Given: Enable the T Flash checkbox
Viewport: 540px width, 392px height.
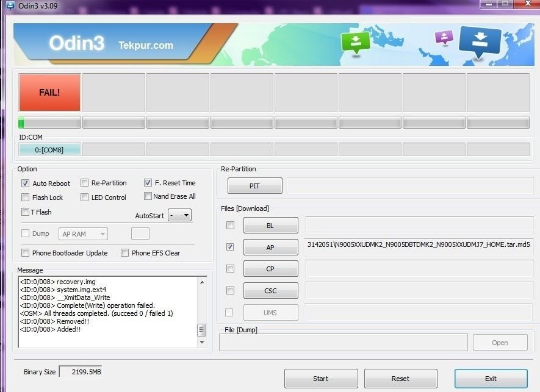Looking at the screenshot, I should click(x=25, y=212).
